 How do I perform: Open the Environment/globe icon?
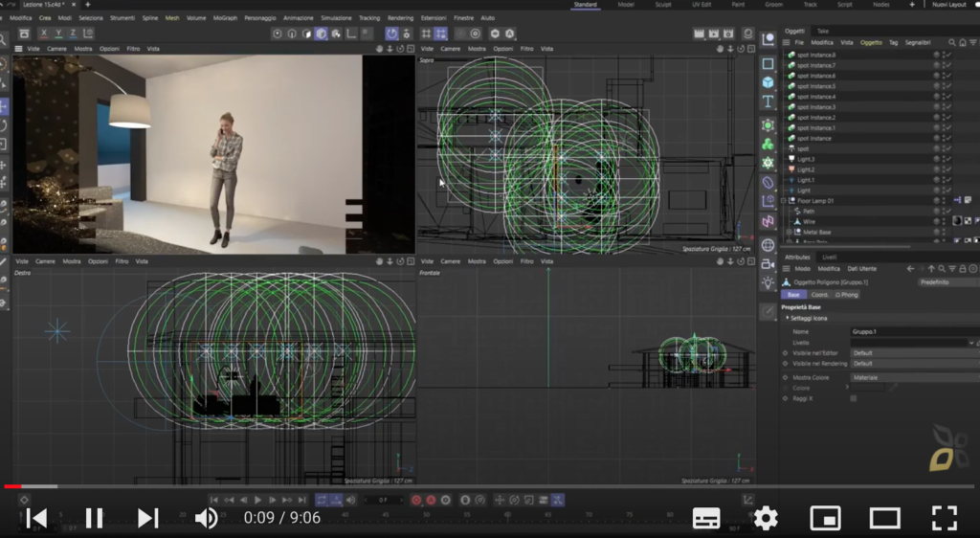(768, 245)
